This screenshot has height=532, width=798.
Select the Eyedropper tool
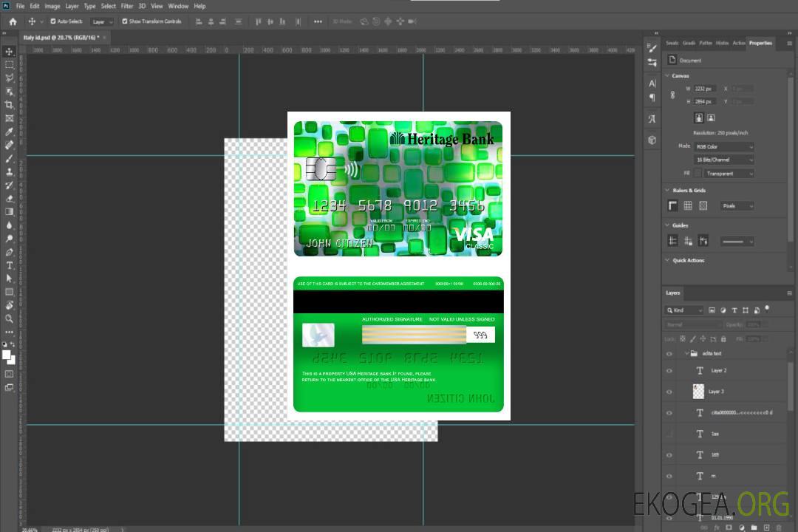(x=10, y=132)
